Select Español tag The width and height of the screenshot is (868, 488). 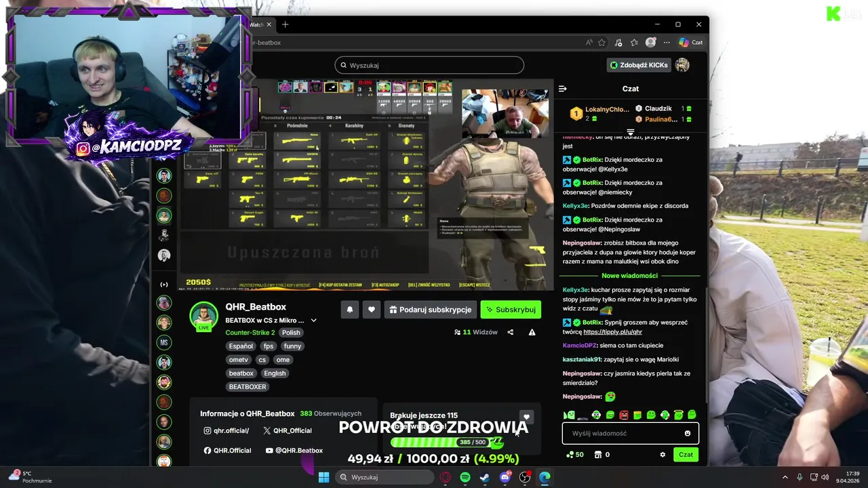click(x=241, y=346)
